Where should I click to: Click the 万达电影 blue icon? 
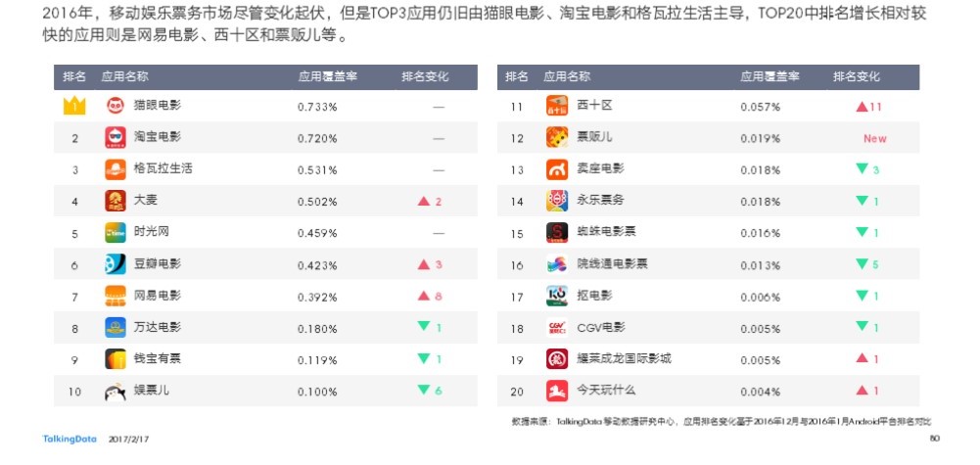click(115, 328)
